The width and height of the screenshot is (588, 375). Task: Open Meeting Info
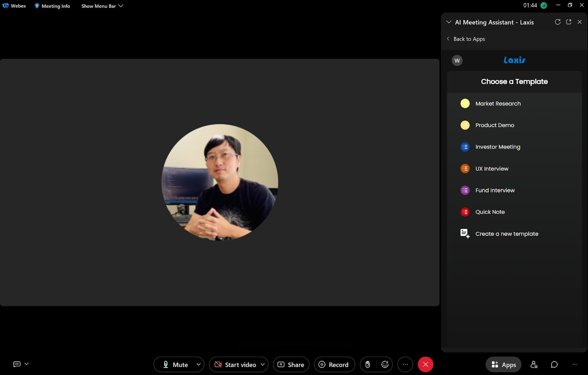(52, 6)
